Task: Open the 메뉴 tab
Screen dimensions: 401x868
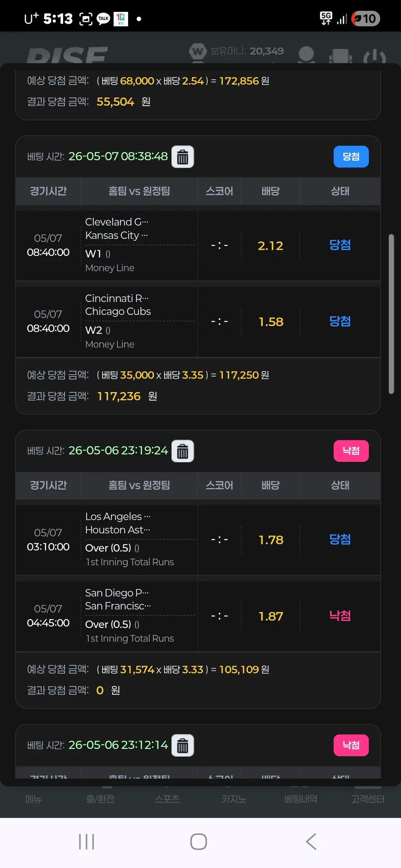Action: [x=33, y=799]
